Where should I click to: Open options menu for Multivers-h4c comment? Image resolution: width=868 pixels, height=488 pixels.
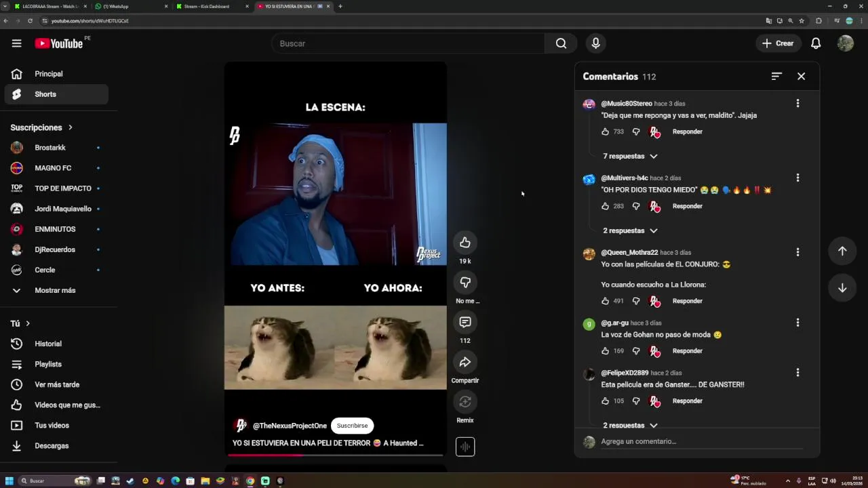(797, 178)
